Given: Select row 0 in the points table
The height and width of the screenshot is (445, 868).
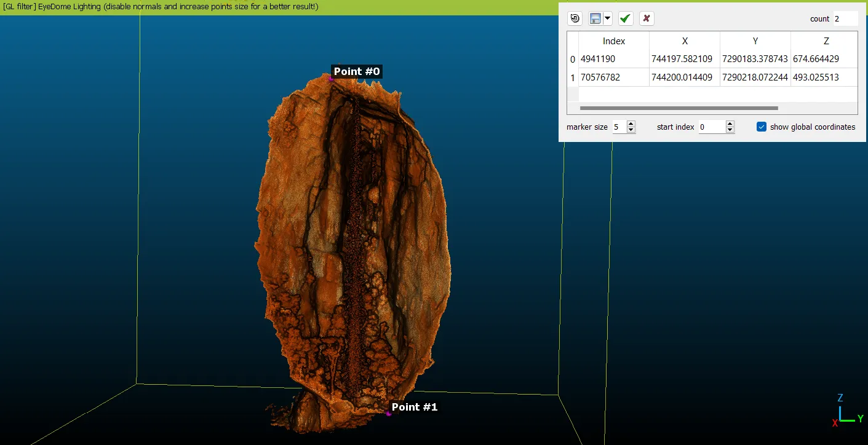Looking at the screenshot, I should 573,60.
